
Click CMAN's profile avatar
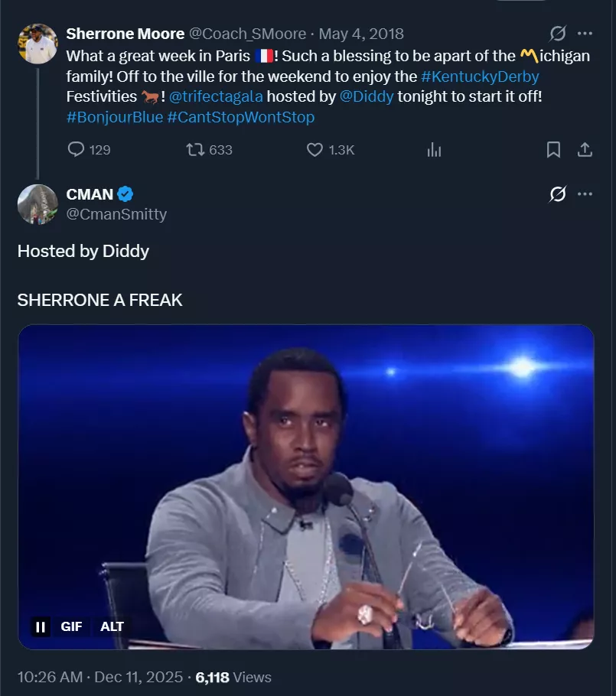pyautogui.click(x=38, y=204)
